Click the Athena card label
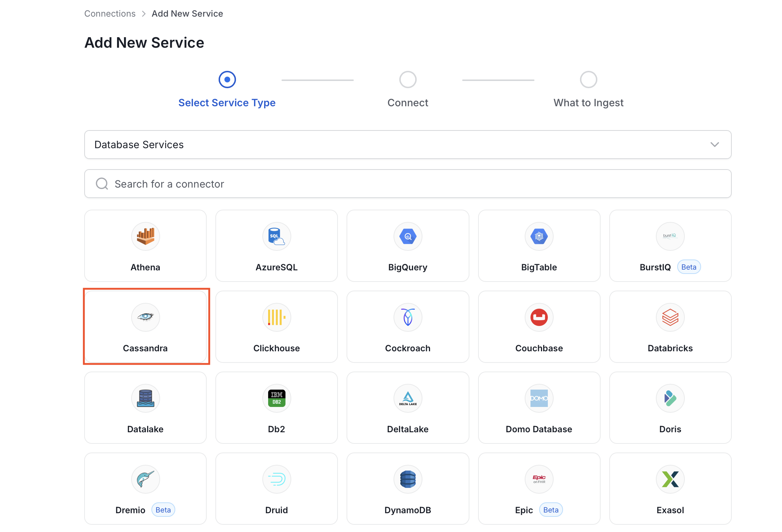The width and height of the screenshot is (782, 532). 145,267
